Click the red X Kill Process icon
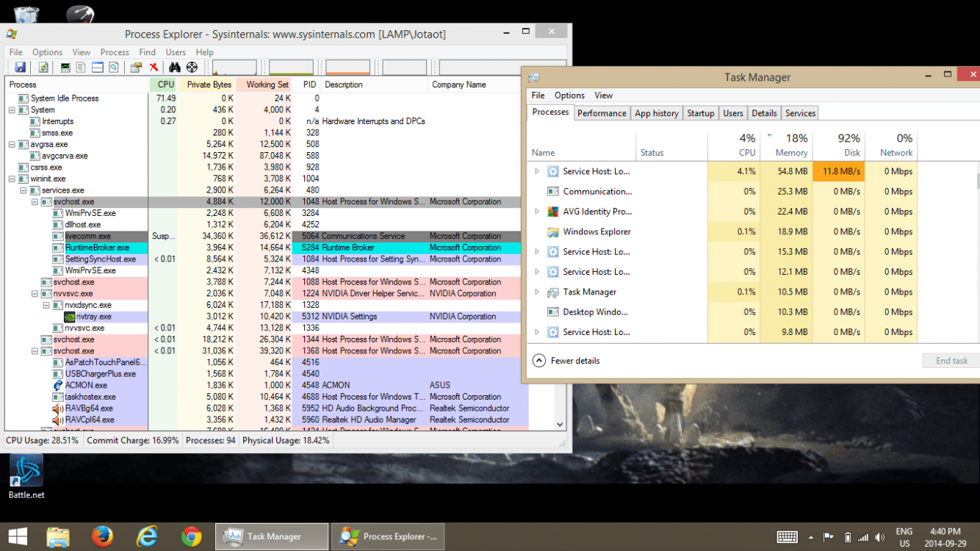Screen dimensions: 980x551 pyautogui.click(x=154, y=68)
